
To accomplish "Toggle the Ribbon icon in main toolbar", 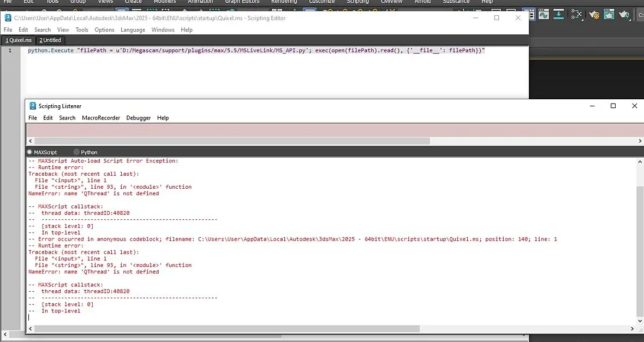I will coord(532,14).
